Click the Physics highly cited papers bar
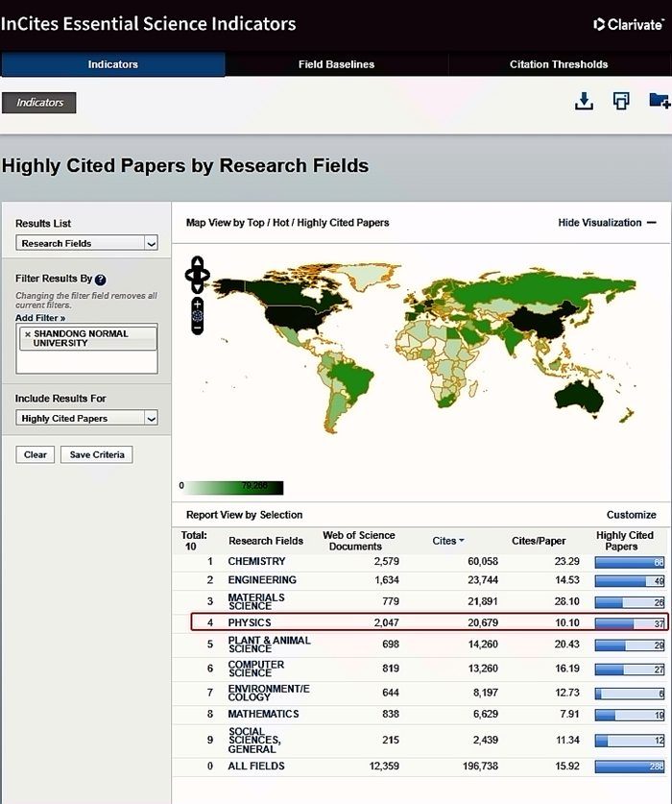This screenshot has height=804, width=672. (630, 623)
